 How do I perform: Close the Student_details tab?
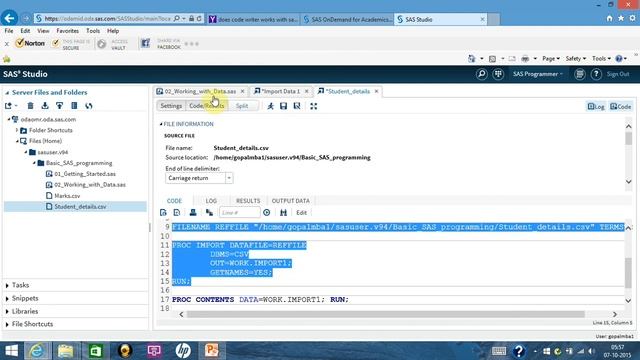pyautogui.click(x=376, y=91)
